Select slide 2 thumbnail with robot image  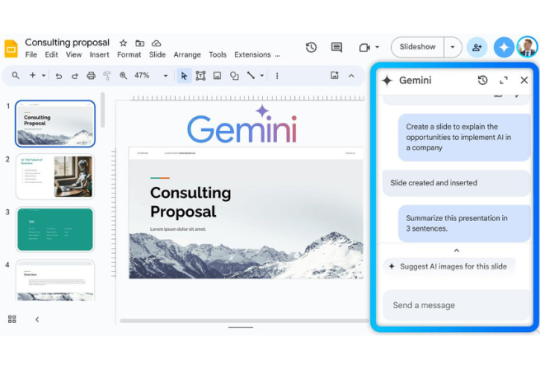tap(55, 176)
